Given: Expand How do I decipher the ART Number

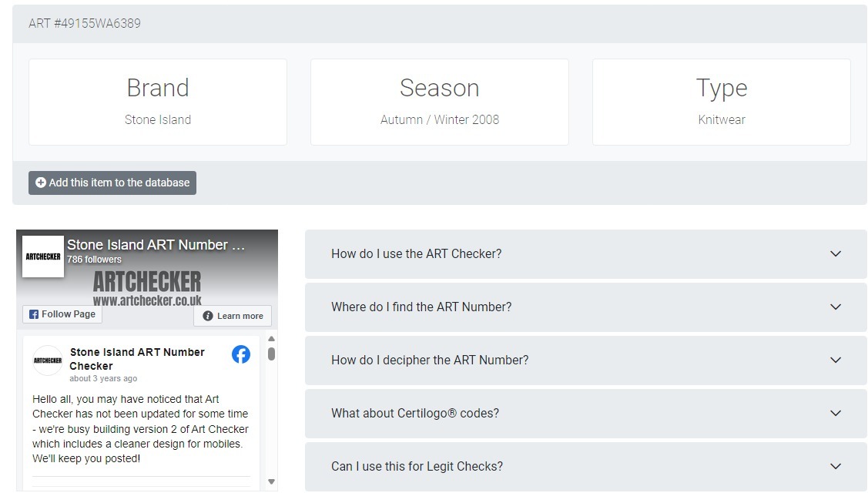Looking at the screenshot, I should (585, 360).
